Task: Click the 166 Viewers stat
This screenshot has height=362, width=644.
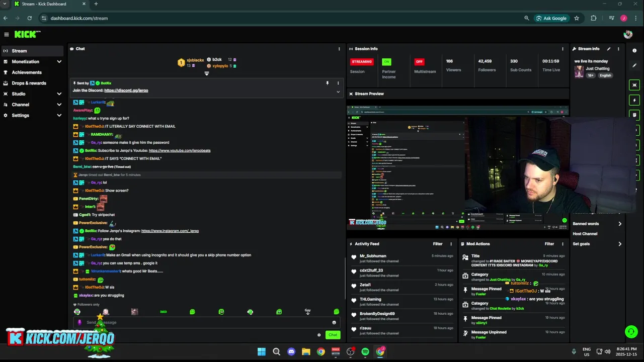Action: click(x=453, y=65)
